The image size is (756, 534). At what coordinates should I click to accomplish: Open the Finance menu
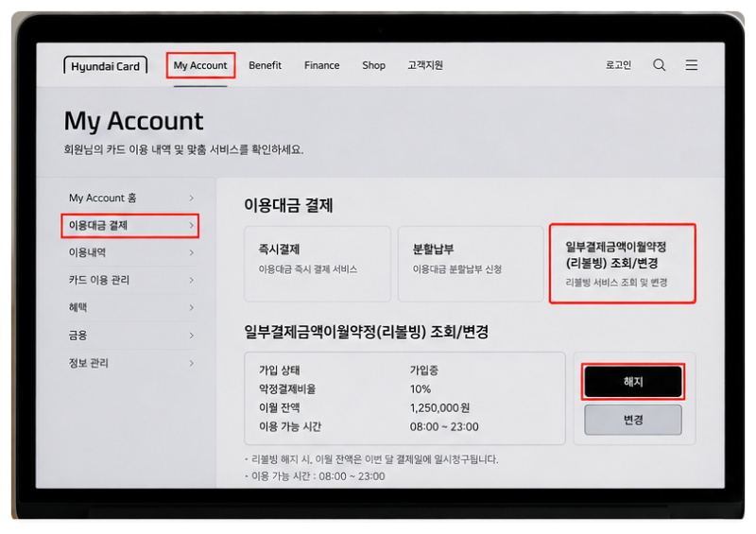pyautogui.click(x=321, y=65)
